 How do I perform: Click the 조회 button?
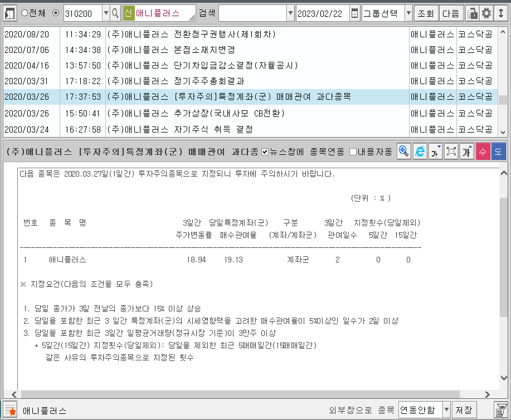coord(426,13)
